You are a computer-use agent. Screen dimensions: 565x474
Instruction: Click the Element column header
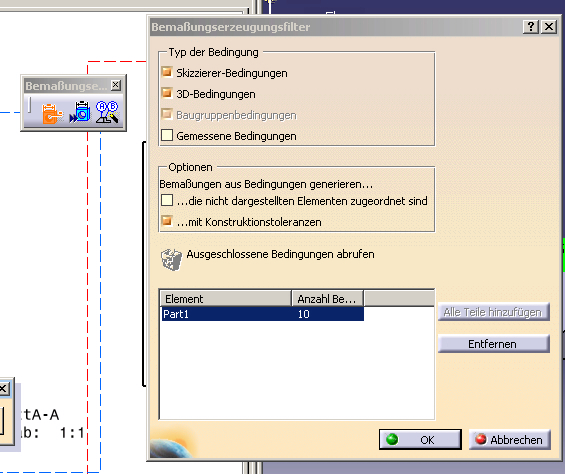[x=226, y=299]
